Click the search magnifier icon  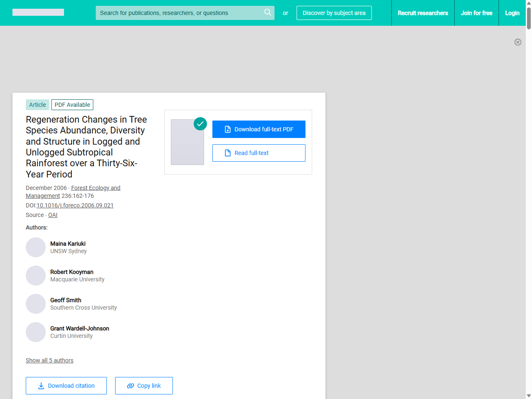[268, 12]
